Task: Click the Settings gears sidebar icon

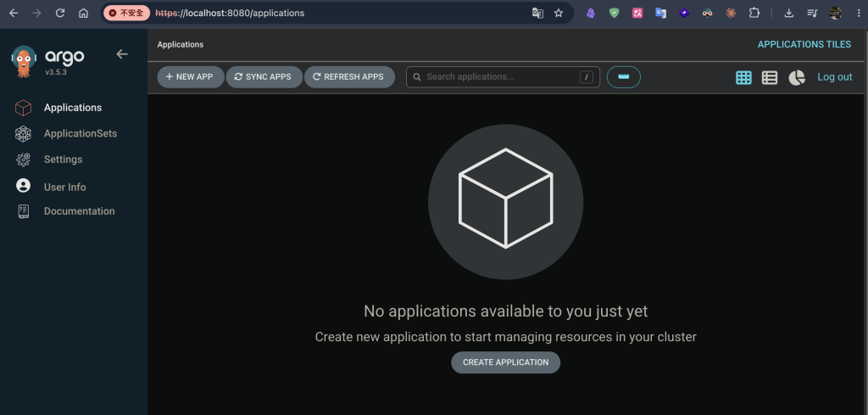Action: [23, 160]
